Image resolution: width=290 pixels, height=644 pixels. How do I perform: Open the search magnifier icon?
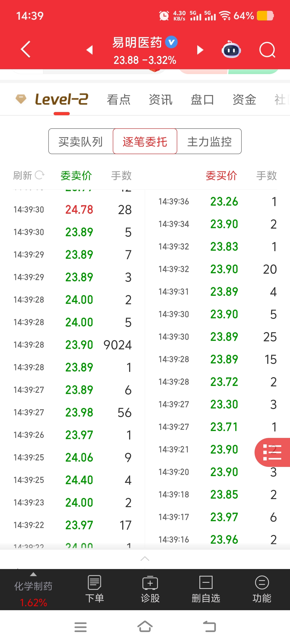pos(267,50)
